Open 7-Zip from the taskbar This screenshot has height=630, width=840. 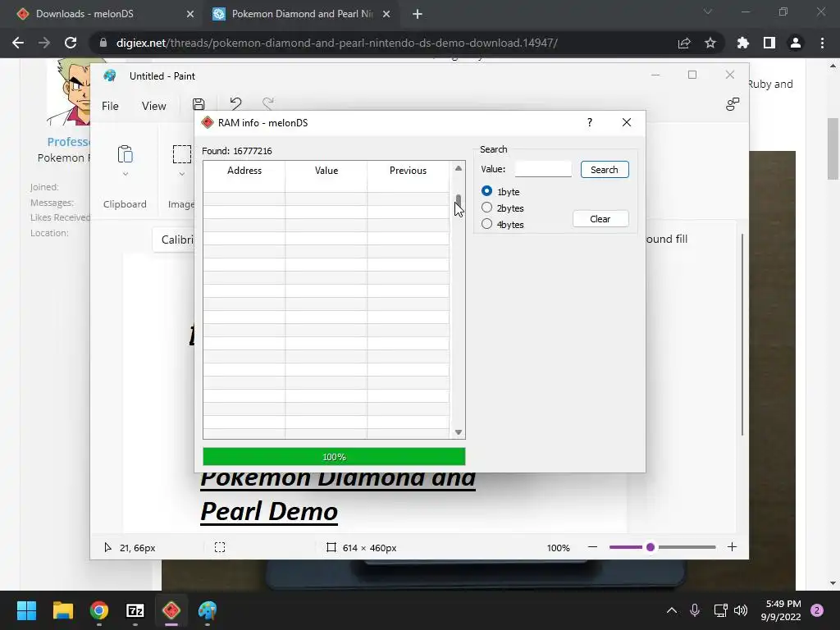pos(135,610)
